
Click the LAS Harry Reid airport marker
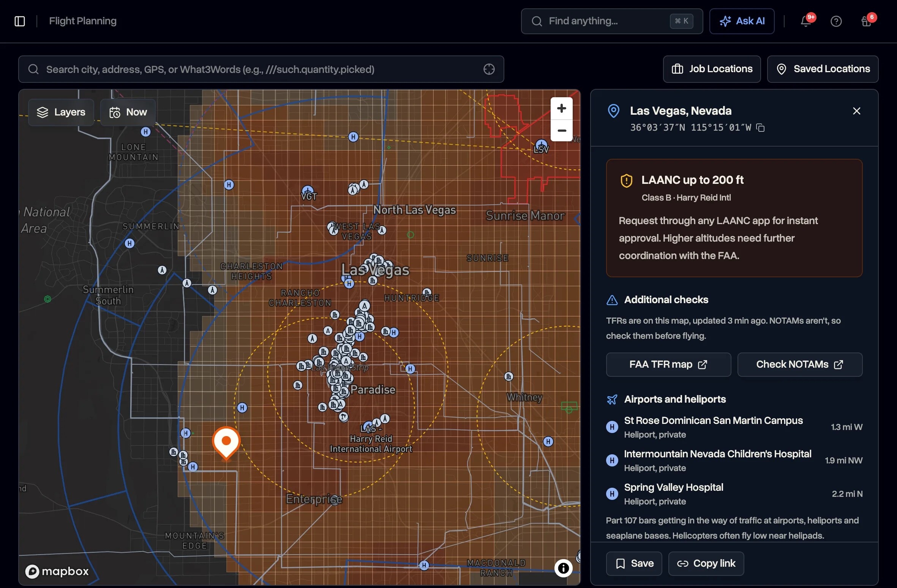coord(368,427)
